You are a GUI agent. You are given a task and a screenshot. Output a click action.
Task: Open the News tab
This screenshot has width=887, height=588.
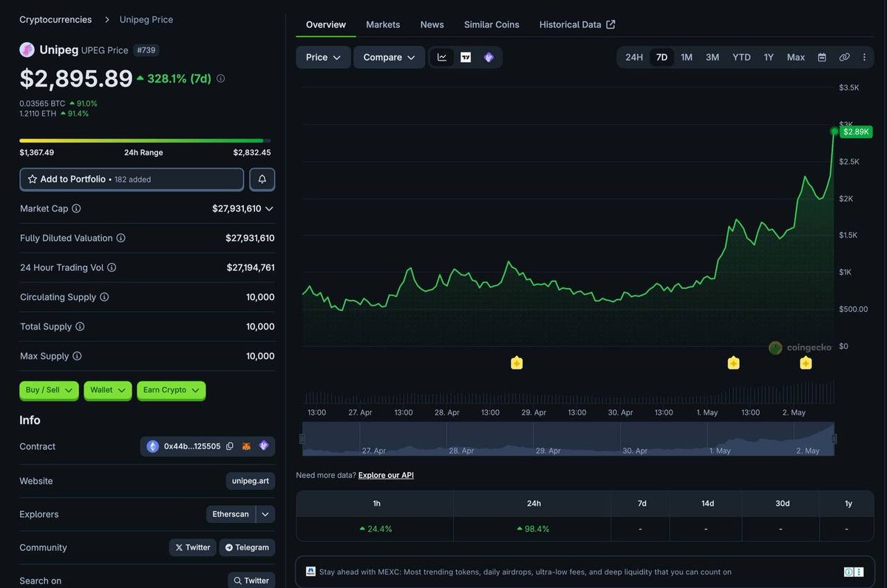pos(432,24)
